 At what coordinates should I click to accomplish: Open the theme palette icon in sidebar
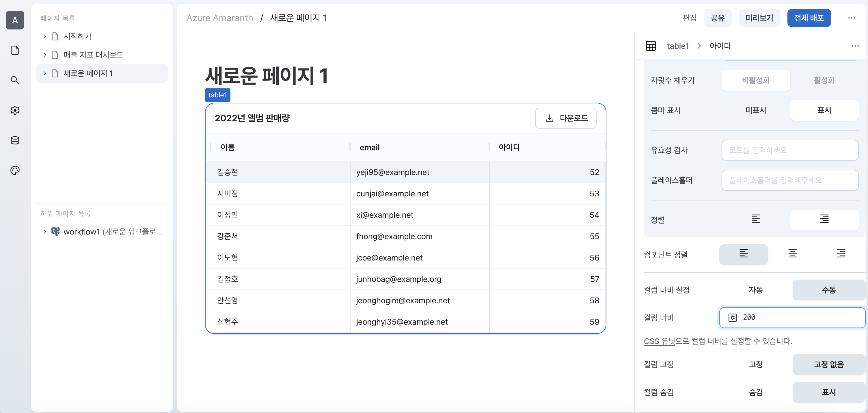coord(15,170)
